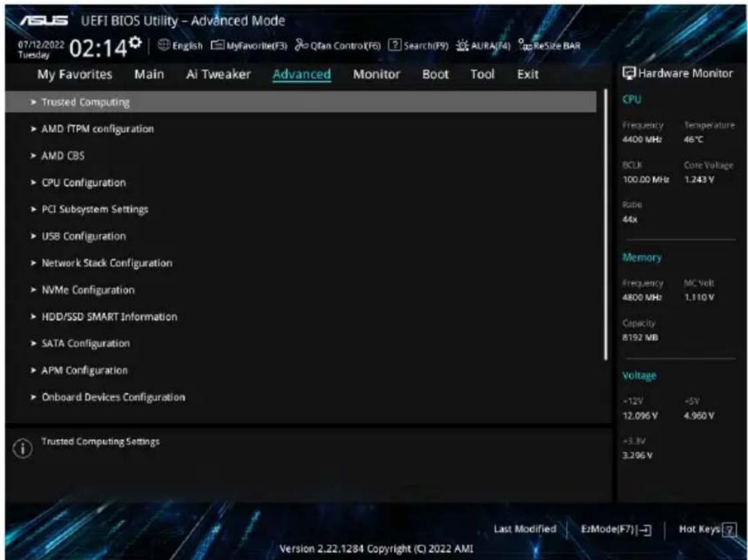Click the Memory frequency 4800 MHz value
The image size is (748, 560).
coord(642,297)
